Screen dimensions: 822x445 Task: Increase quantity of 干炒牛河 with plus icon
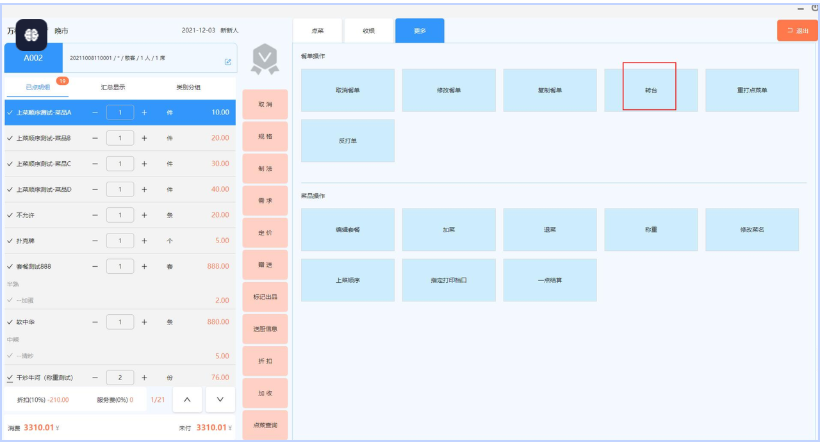144,378
